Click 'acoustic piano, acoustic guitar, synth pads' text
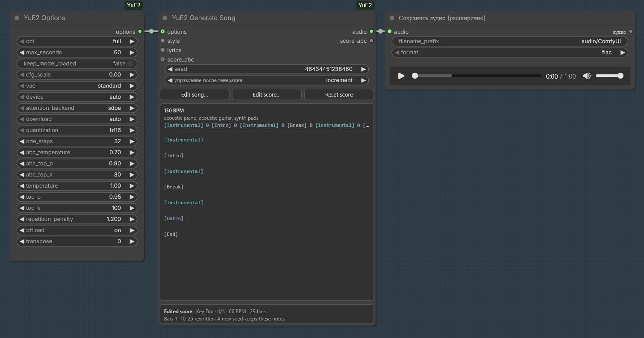Viewport: 644px width, 338px height. click(x=211, y=118)
